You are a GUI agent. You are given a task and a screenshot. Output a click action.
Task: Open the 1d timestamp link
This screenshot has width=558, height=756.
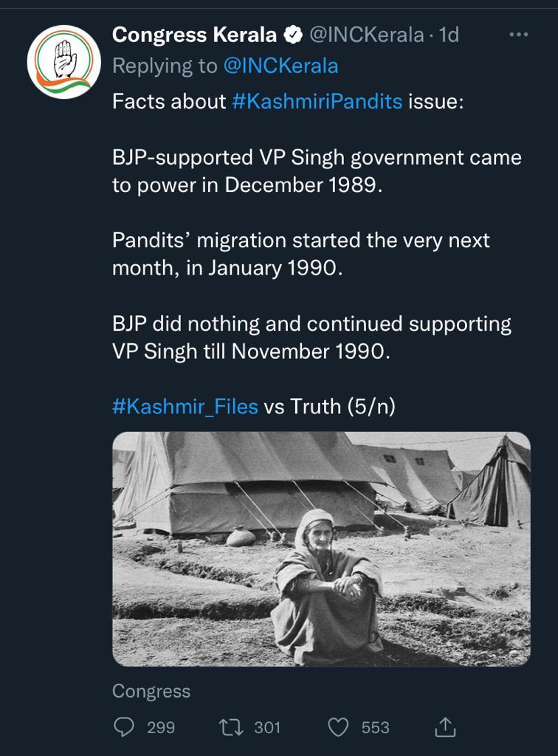[449, 34]
